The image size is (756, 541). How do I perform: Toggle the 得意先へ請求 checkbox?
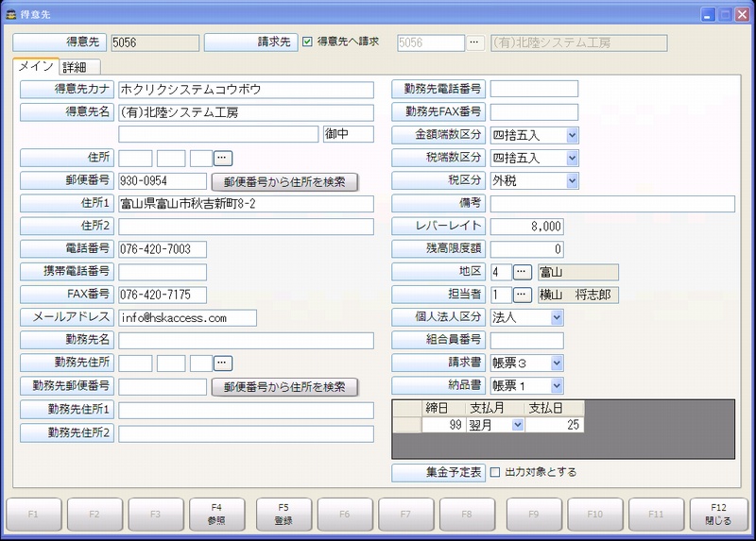[x=307, y=42]
